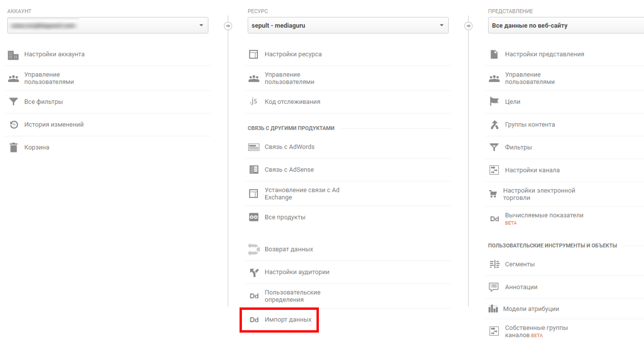Open Пользовательские определения item
The image size is (644, 342).
[x=292, y=296]
